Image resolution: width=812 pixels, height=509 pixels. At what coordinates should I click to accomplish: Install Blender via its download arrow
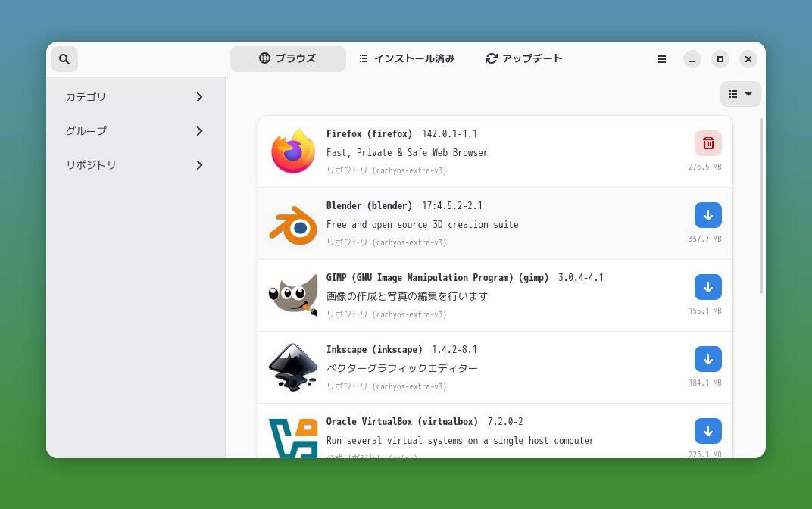pyautogui.click(x=708, y=215)
